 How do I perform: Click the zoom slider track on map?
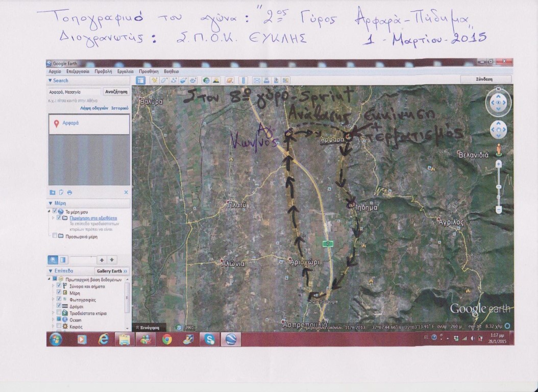pyautogui.click(x=499, y=187)
